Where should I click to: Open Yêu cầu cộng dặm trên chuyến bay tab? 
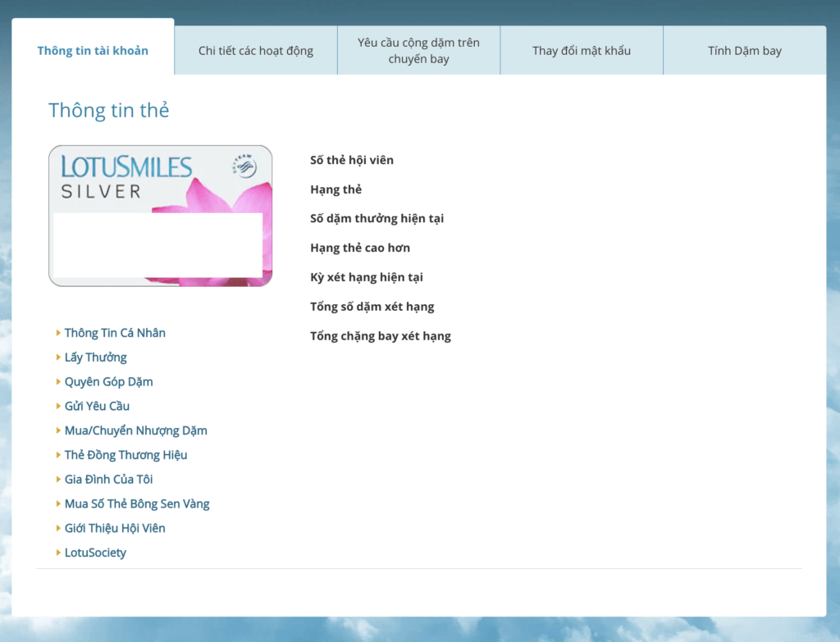click(x=418, y=50)
